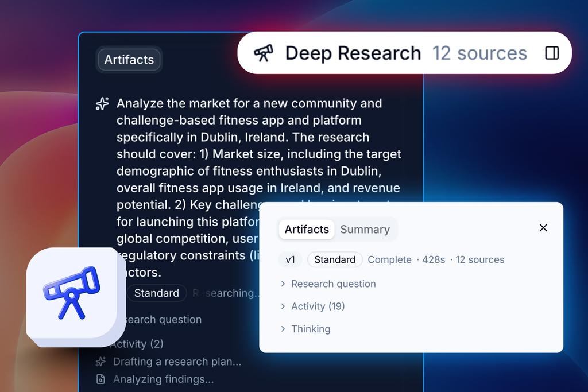
Task: Click the Standard chip under the prompt
Action: (157, 293)
